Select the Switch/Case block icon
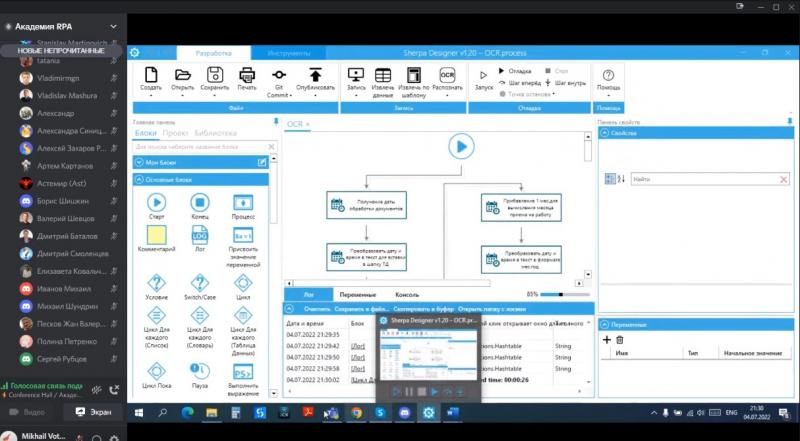The height and width of the screenshot is (441, 800). [x=199, y=283]
